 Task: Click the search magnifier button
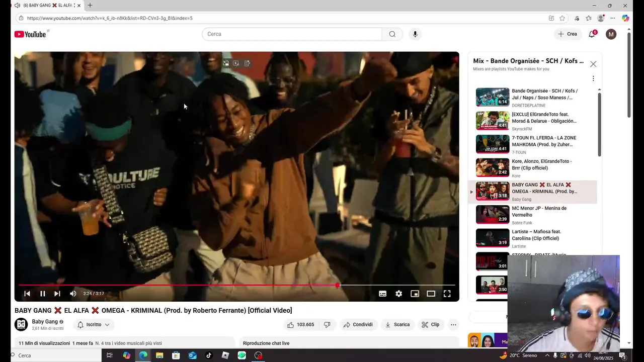click(392, 34)
